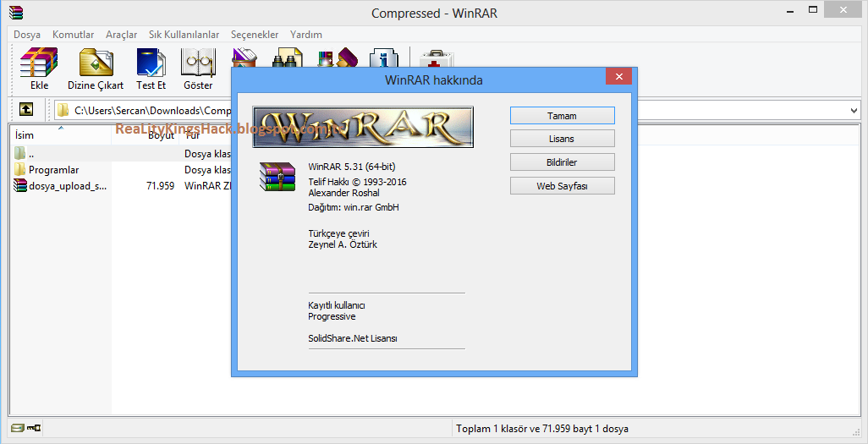Click the 'WinRAR 5.31 (64-bit)' version text
The width and height of the screenshot is (868, 444).
(x=352, y=166)
